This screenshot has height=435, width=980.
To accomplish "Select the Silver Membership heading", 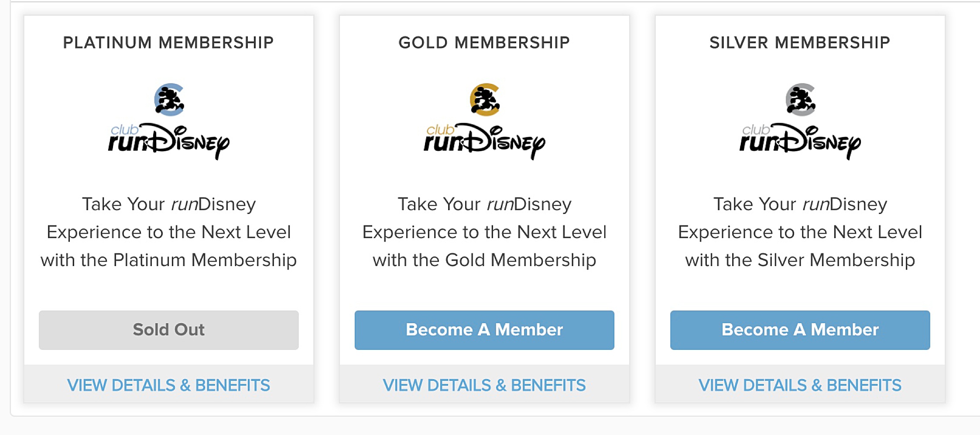I will click(x=800, y=42).
